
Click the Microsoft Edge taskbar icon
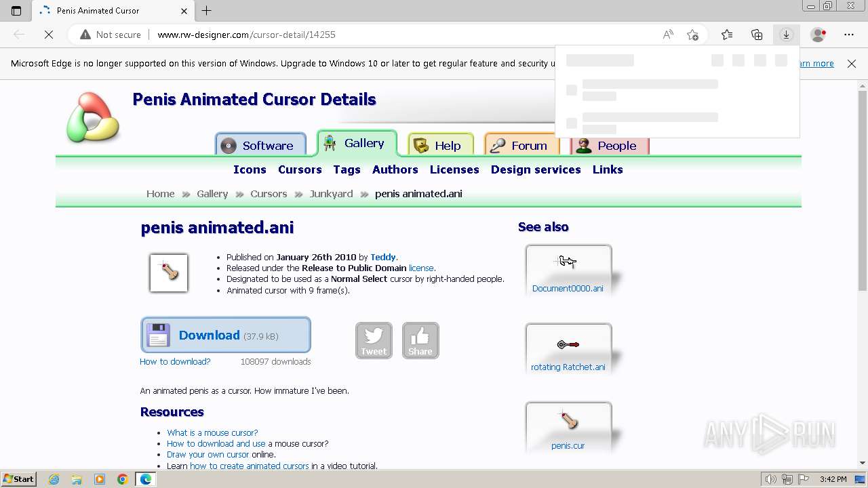click(146, 479)
